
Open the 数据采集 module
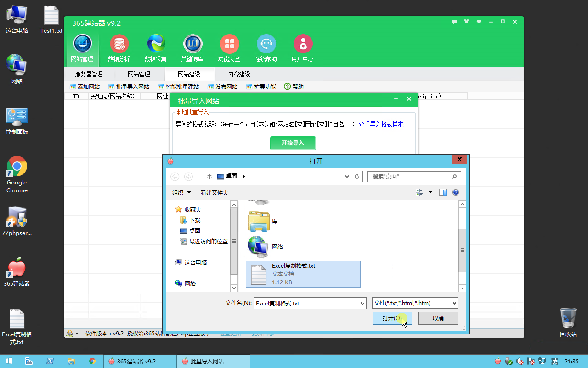point(156,48)
